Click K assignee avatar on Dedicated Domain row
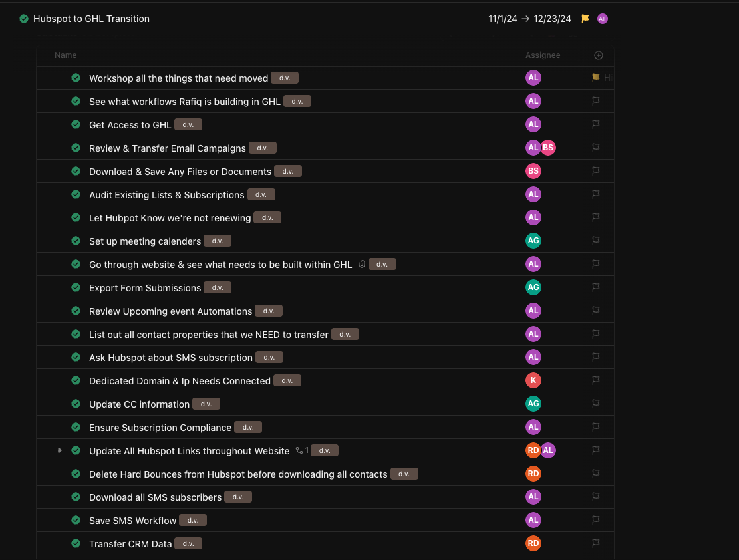Viewport: 739px width, 560px height. coord(533,380)
